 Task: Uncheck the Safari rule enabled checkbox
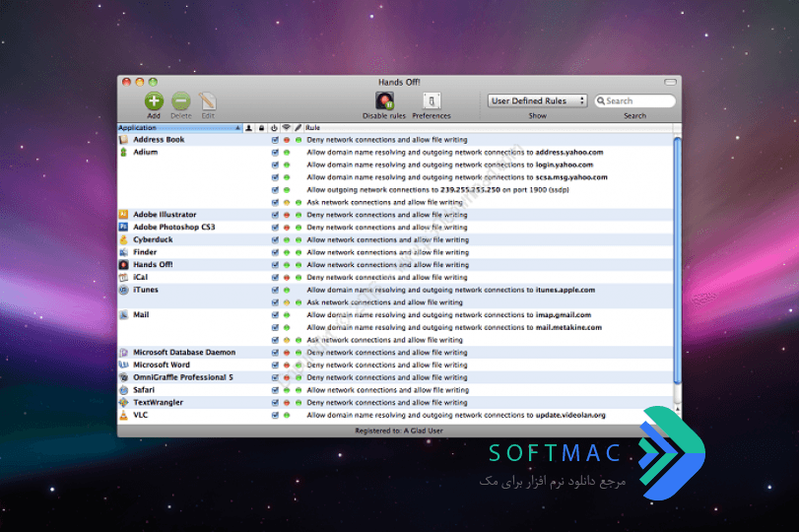click(275, 390)
